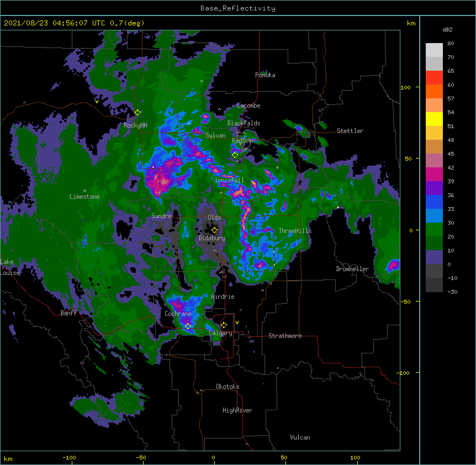Click the -100 tick on the vertical axis

point(404,373)
